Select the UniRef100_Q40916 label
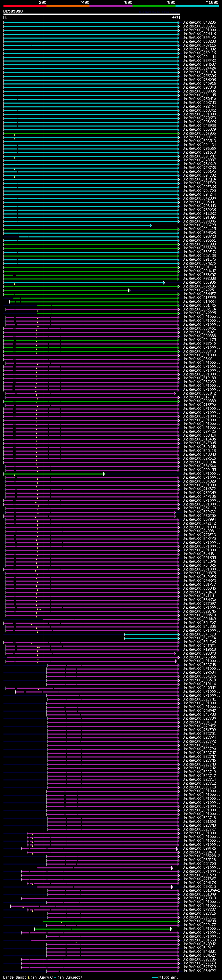 point(199,84)
